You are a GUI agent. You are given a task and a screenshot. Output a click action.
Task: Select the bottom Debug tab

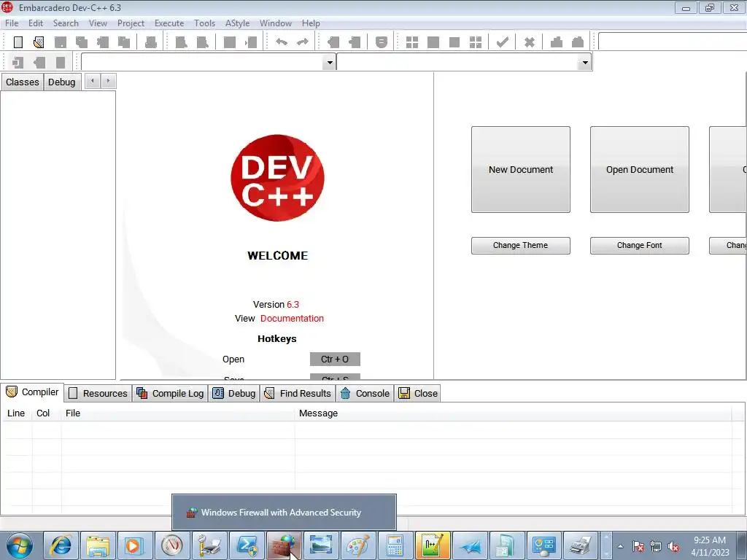[234, 393]
